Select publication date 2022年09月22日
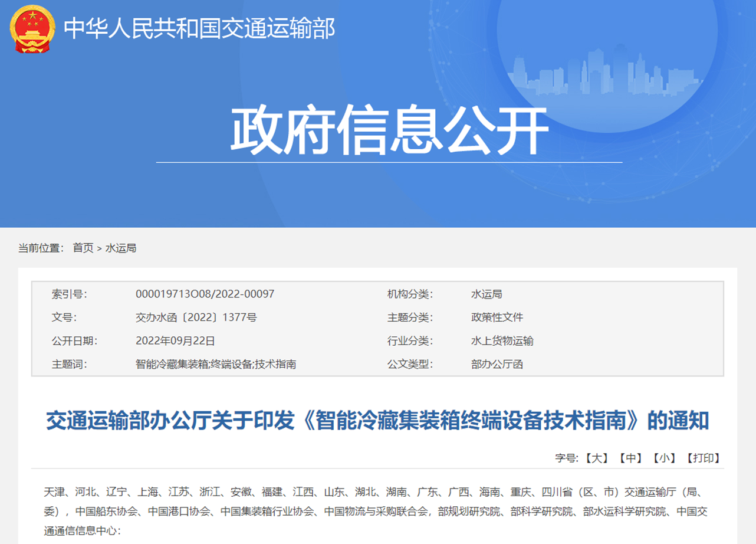Viewport: 756px width, 544px height. (175, 341)
